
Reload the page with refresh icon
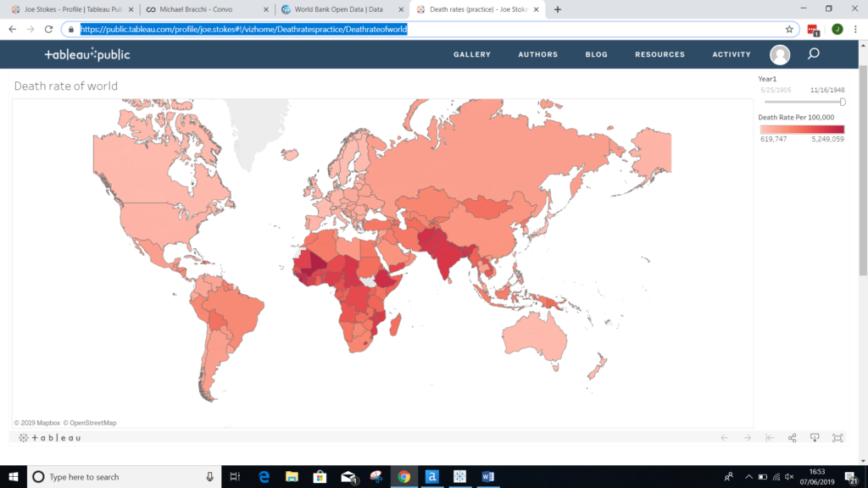[x=48, y=30]
